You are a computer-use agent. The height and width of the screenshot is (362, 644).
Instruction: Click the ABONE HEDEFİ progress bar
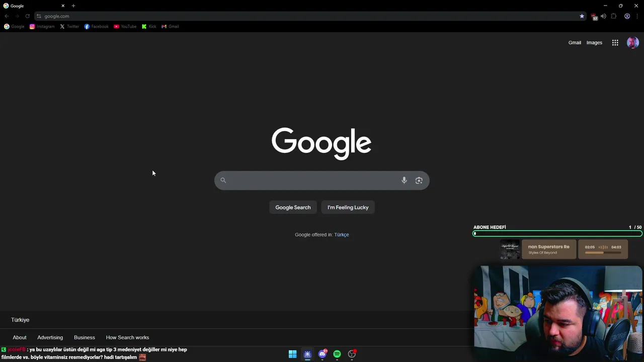557,234
